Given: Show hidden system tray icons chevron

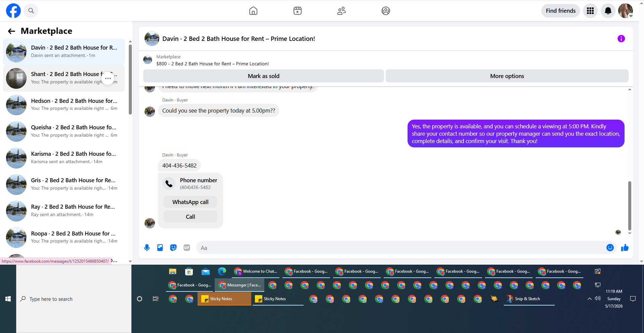Looking at the screenshot, I should point(590,298).
